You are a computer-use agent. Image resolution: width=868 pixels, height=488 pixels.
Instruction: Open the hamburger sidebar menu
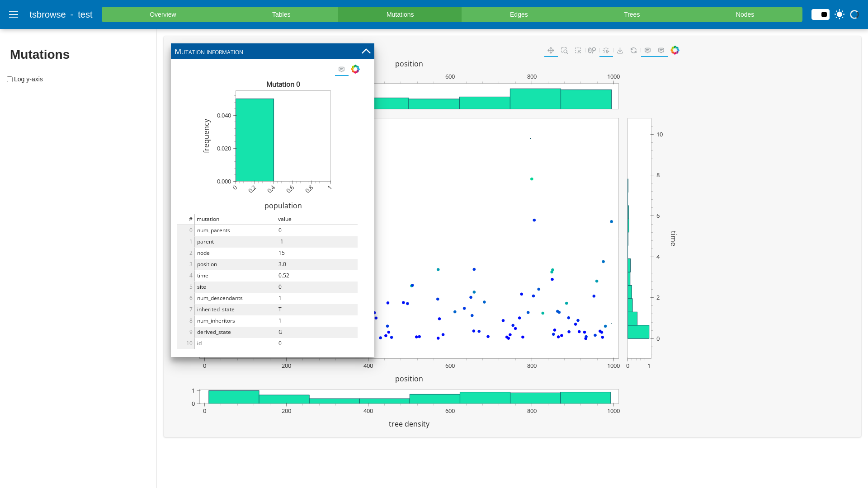pyautogui.click(x=14, y=14)
